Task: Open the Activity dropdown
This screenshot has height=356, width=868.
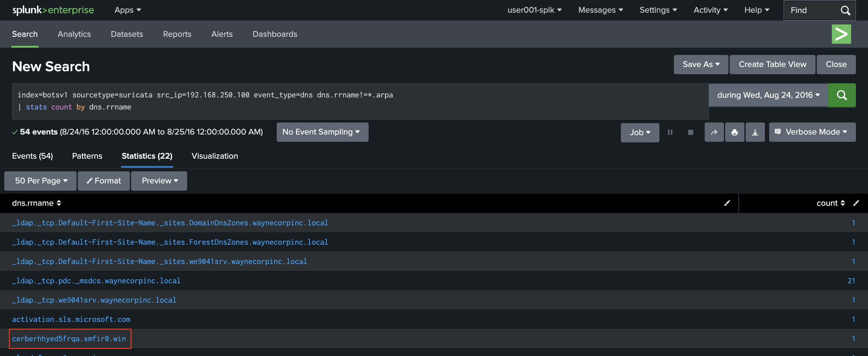Action: (x=710, y=10)
